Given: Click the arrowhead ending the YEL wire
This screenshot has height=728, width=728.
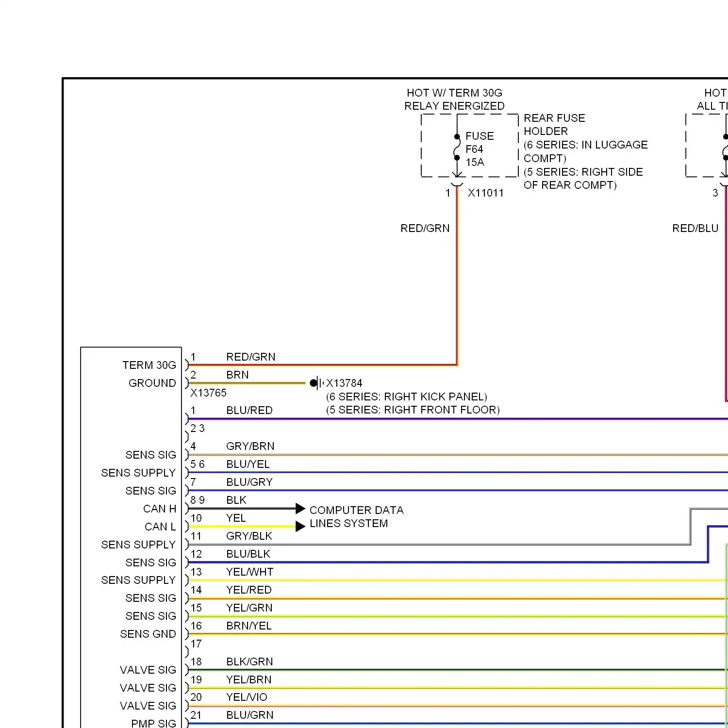Looking at the screenshot, I should (300, 526).
